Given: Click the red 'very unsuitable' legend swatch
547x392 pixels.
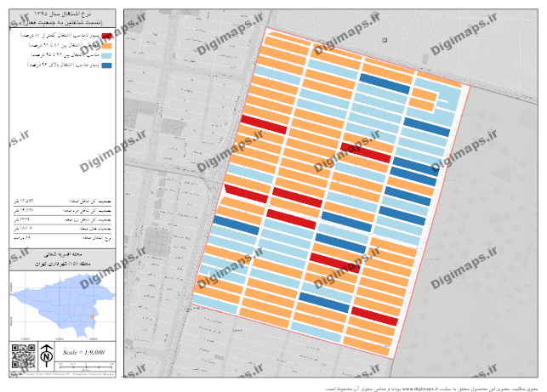Looking at the screenshot, I should tap(106, 36).
